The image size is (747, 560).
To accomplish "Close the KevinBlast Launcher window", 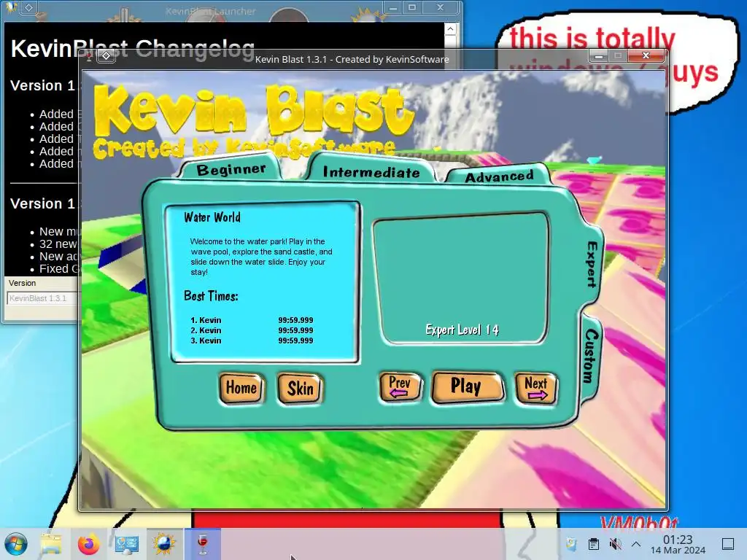I will 440,7.
